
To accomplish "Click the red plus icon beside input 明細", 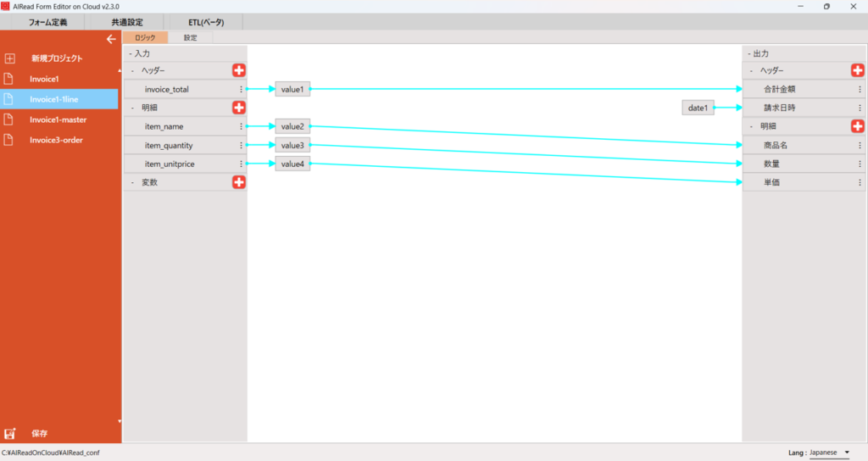I will pyautogui.click(x=239, y=108).
